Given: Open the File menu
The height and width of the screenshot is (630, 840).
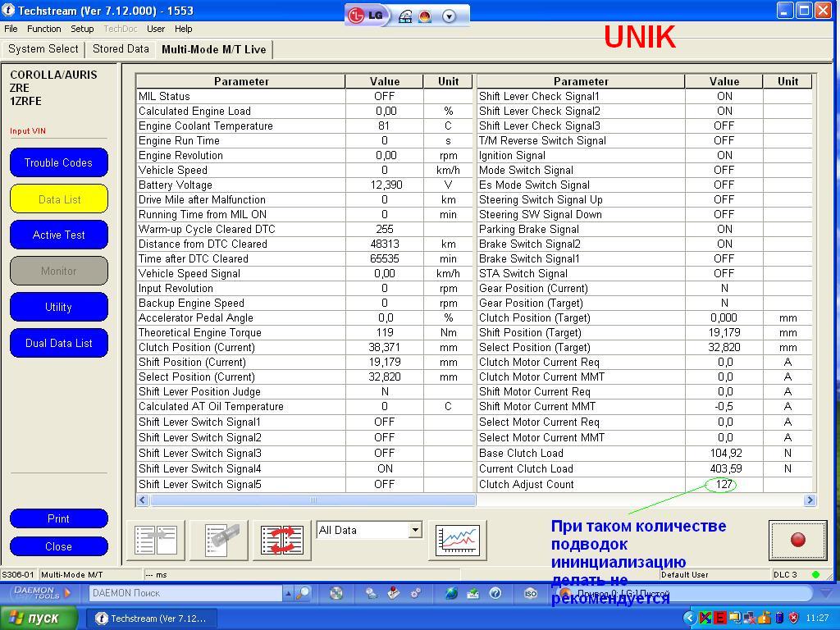Looking at the screenshot, I should pyautogui.click(x=11, y=29).
